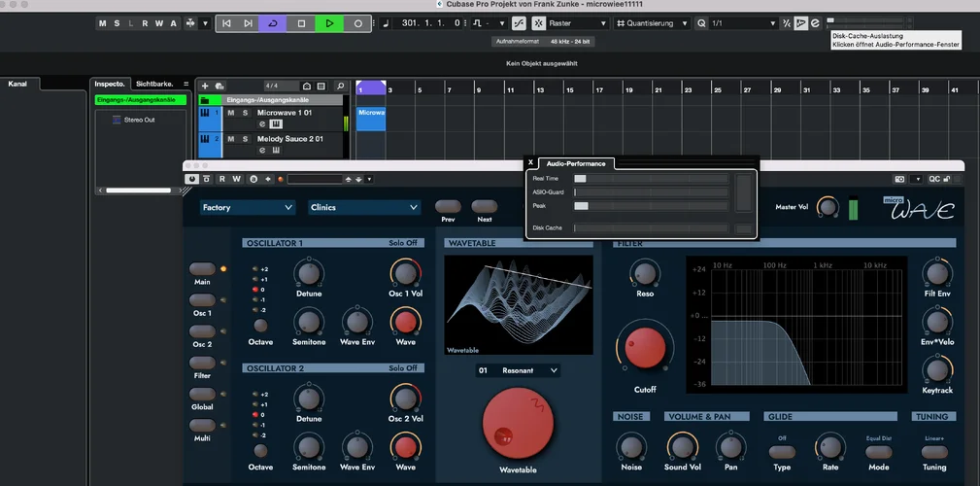Image resolution: width=980 pixels, height=486 pixels.
Task: Select the Kanal tab
Action: (17, 84)
